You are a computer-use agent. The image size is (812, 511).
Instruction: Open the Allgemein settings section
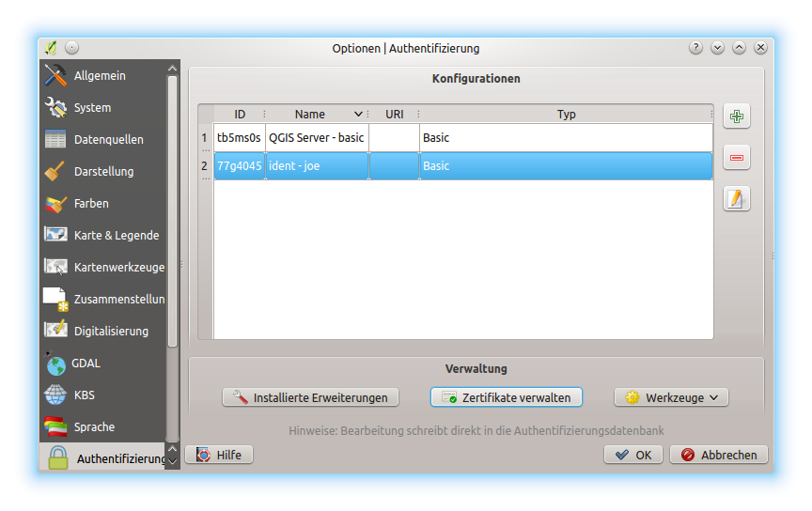100,75
